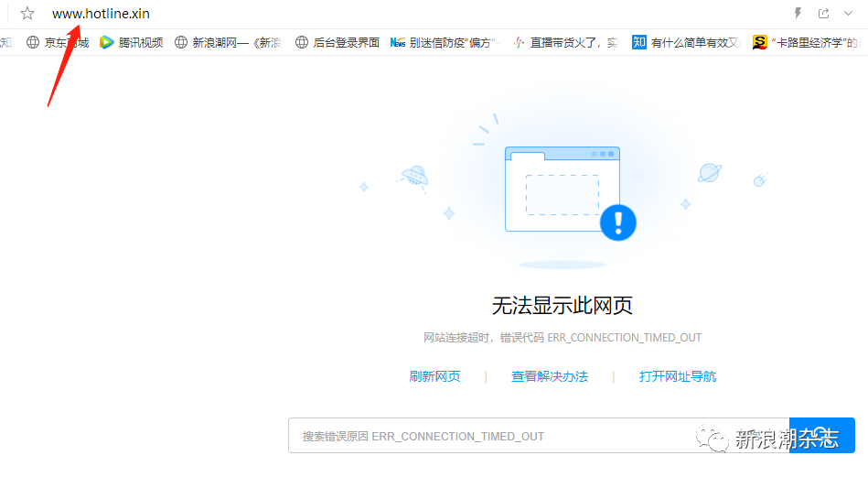Focus the 搜索错误原因 search field

[x=538, y=436]
